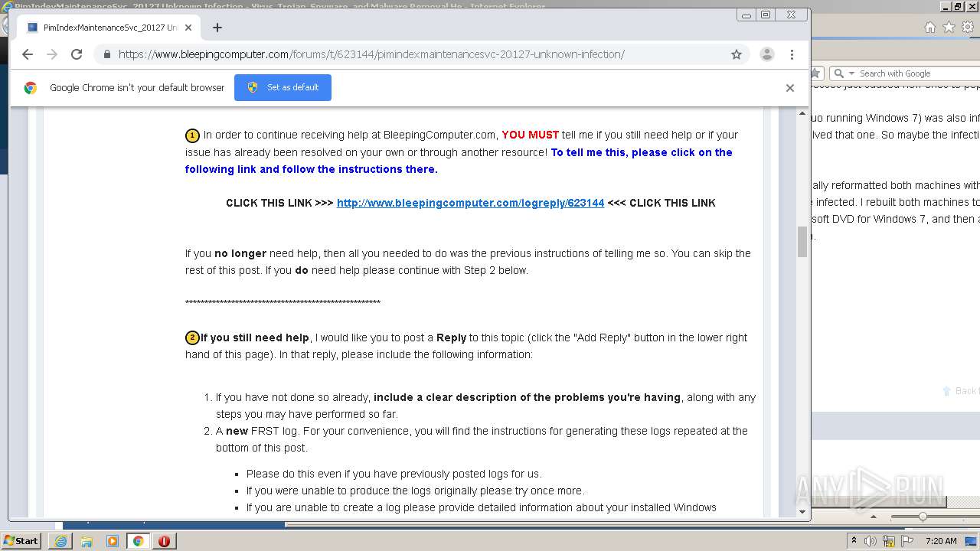Open the Chrome profile avatar menu
This screenshot has width=980, height=551.
[766, 54]
